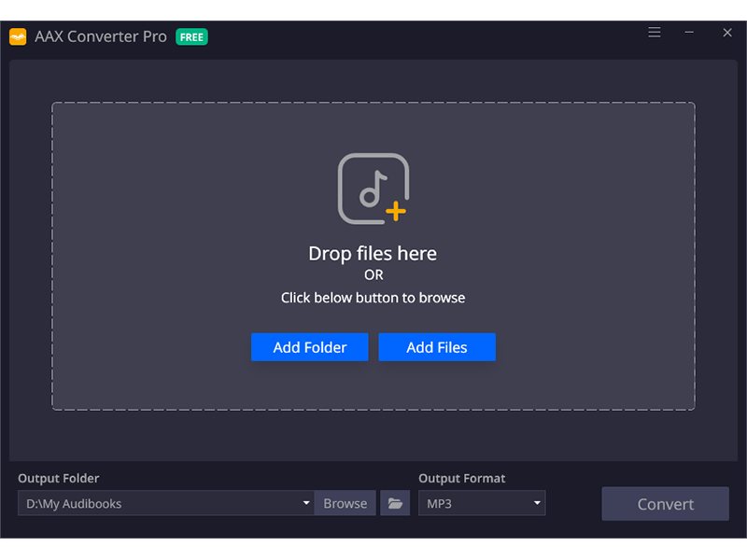Click the Add Folder button
Image resolution: width=747 pixels, height=560 pixels.
pyautogui.click(x=310, y=347)
